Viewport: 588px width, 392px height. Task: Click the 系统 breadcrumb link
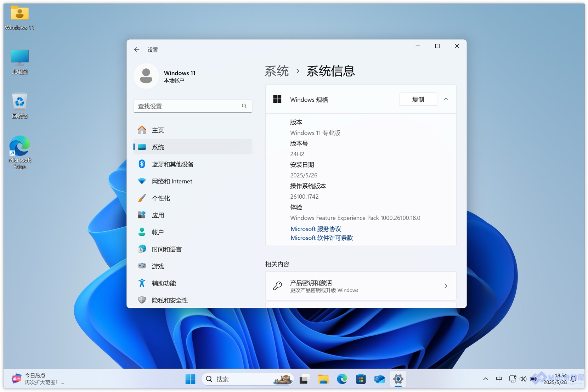(x=277, y=71)
